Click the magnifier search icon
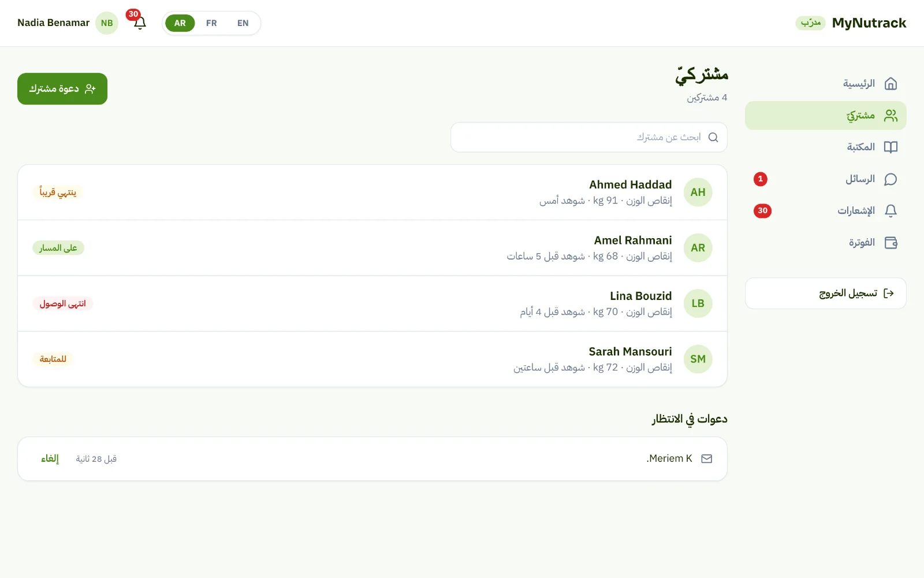Image resolution: width=924 pixels, height=578 pixels. coord(713,138)
